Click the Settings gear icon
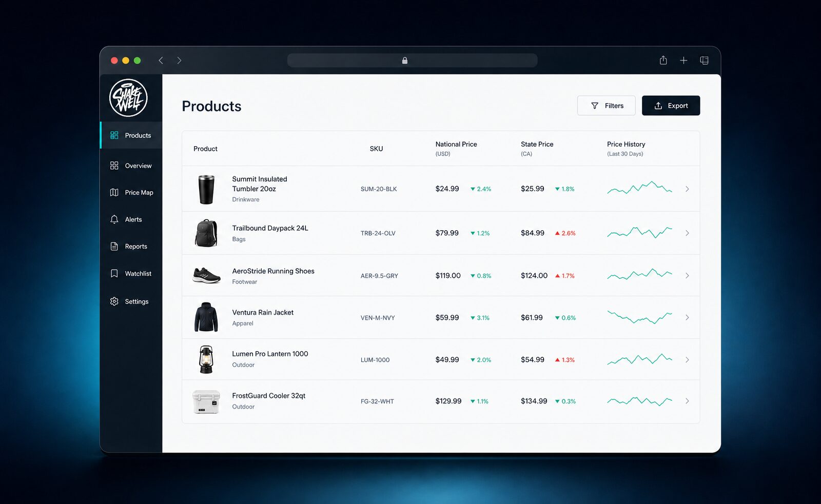This screenshot has width=821, height=504. pyautogui.click(x=114, y=301)
